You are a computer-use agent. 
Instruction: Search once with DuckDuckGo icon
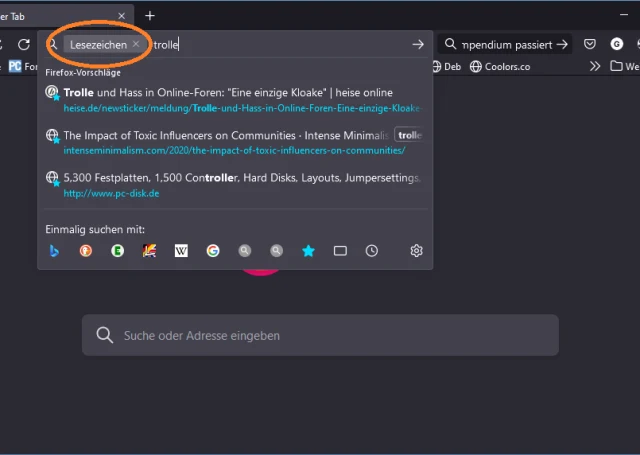(x=86, y=251)
